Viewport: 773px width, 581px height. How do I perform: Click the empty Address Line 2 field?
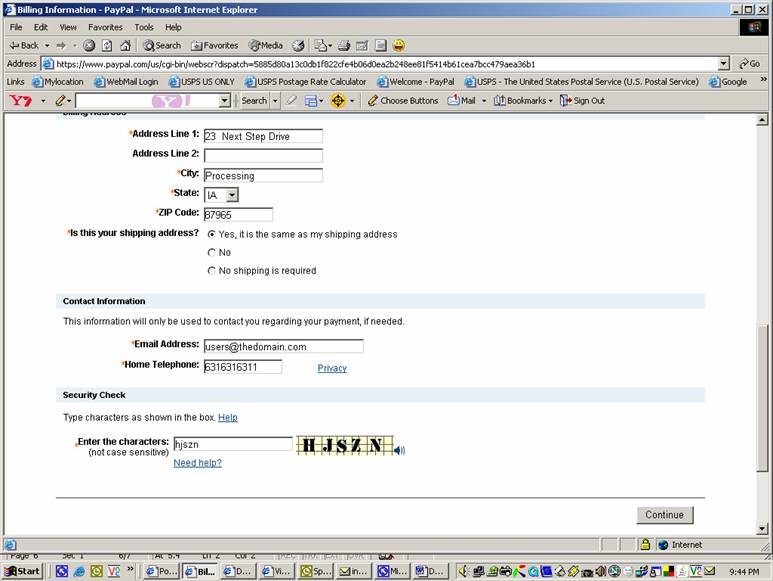click(263, 156)
